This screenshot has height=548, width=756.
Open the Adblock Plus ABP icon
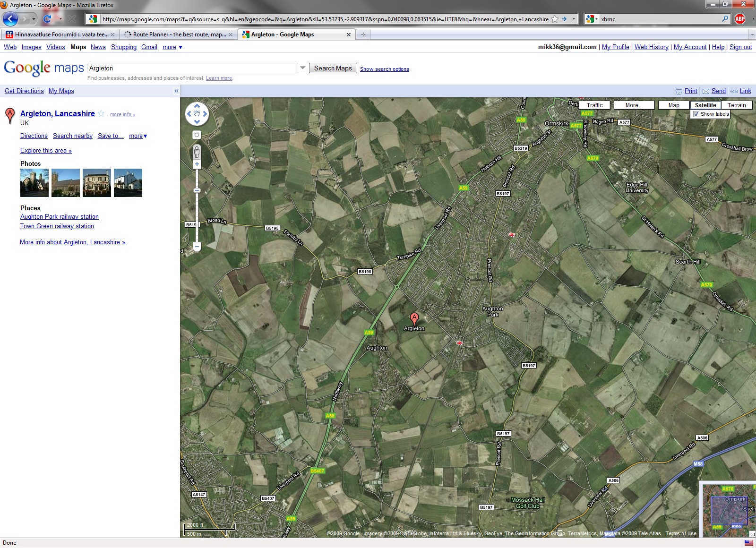point(740,19)
